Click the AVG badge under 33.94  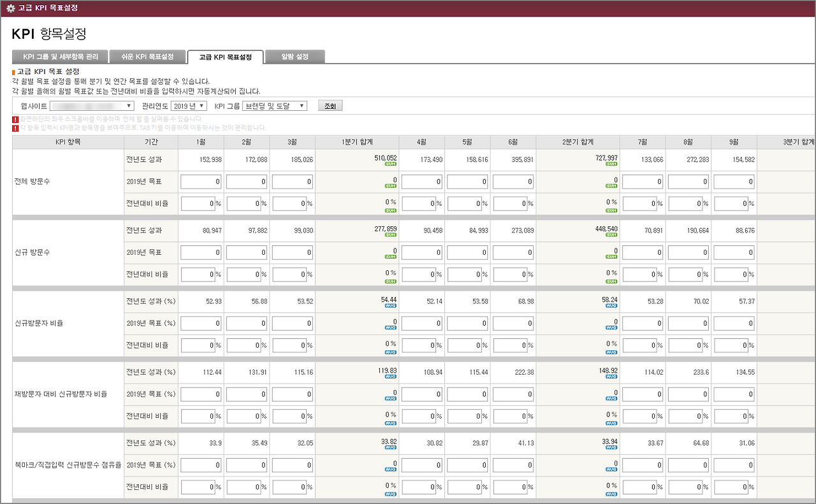(x=611, y=447)
